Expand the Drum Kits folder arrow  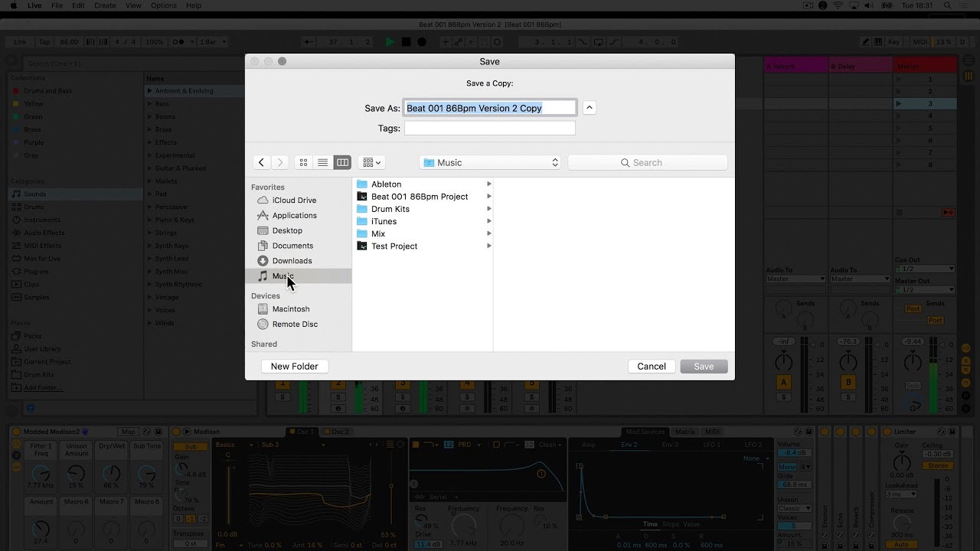(488, 209)
